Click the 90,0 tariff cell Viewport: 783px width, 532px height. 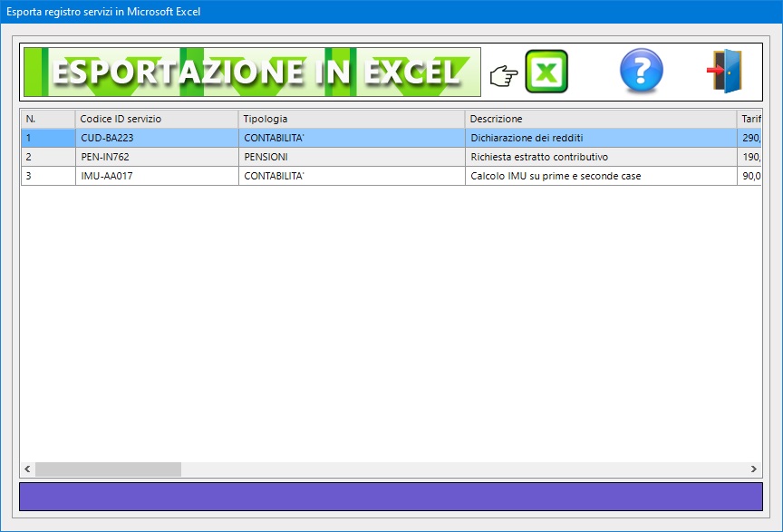(749, 176)
